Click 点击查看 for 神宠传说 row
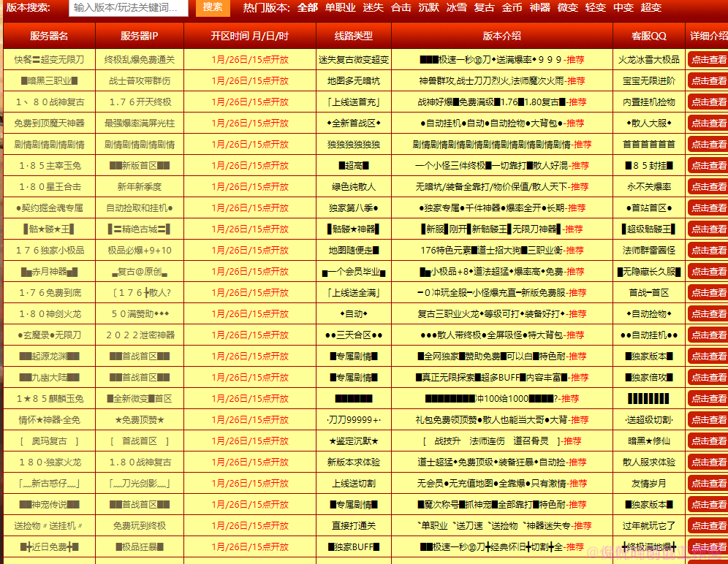This screenshot has width=728, height=564. click(708, 505)
